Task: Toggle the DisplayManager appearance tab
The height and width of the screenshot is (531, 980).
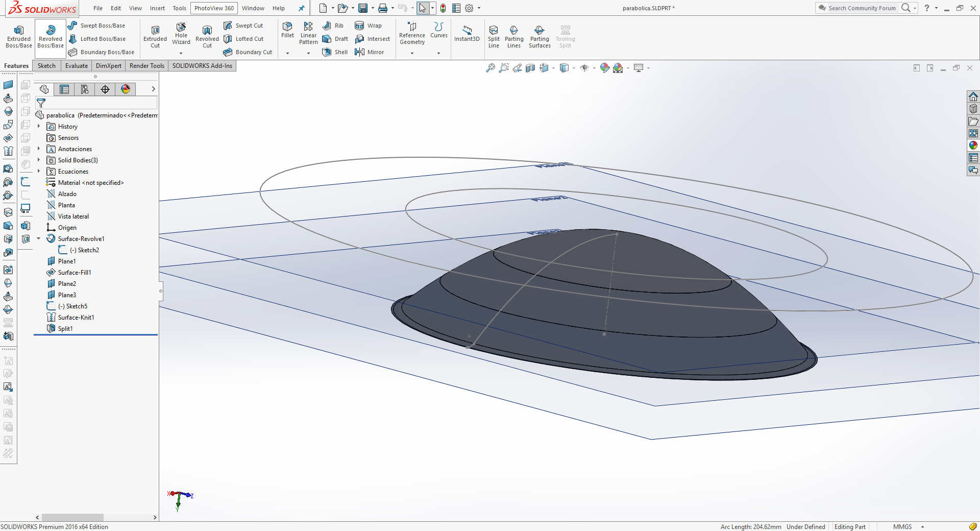Action: tap(126, 89)
